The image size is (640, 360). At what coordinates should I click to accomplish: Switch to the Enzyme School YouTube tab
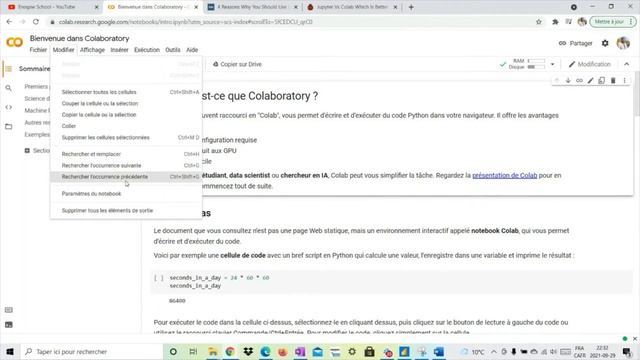[x=52, y=7]
